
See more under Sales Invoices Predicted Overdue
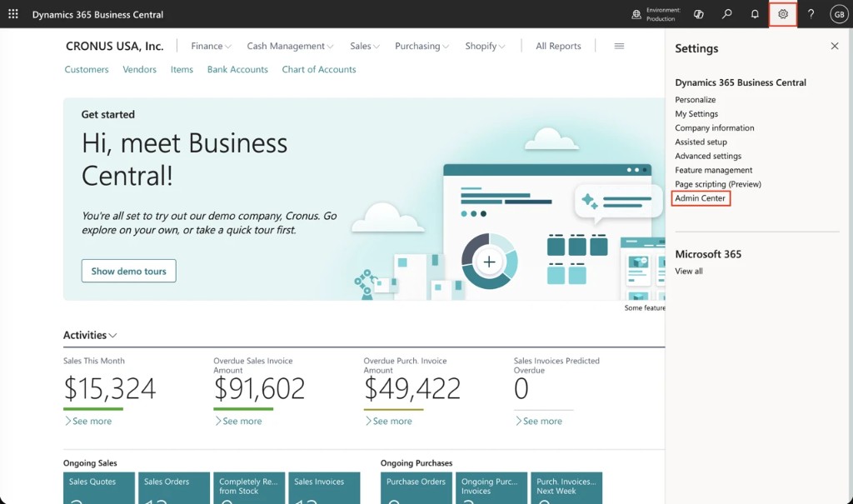(539, 422)
